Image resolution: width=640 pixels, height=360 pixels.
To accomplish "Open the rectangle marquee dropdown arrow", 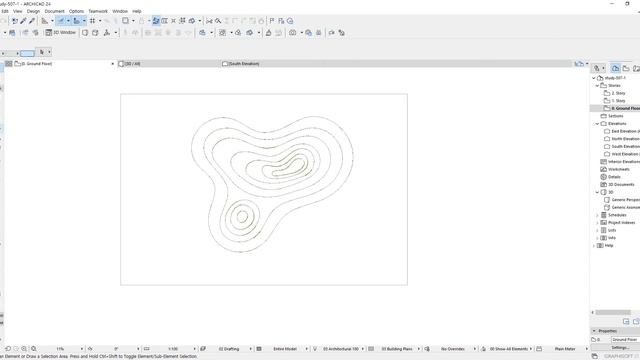I will tap(133, 21).
